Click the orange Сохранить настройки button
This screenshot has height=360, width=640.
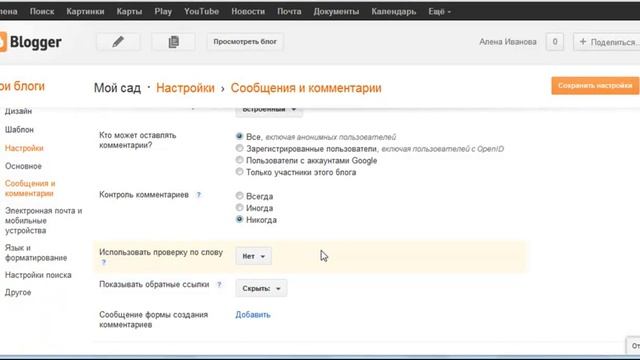tap(595, 86)
